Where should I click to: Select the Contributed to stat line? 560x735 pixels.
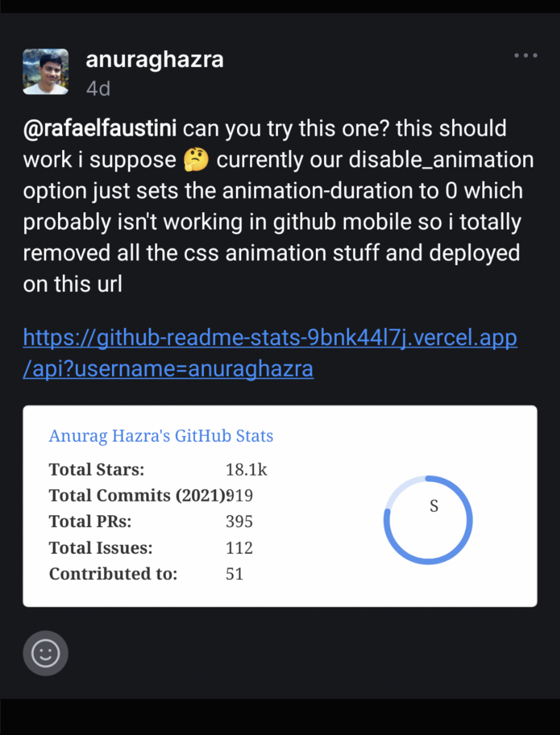[143, 573]
